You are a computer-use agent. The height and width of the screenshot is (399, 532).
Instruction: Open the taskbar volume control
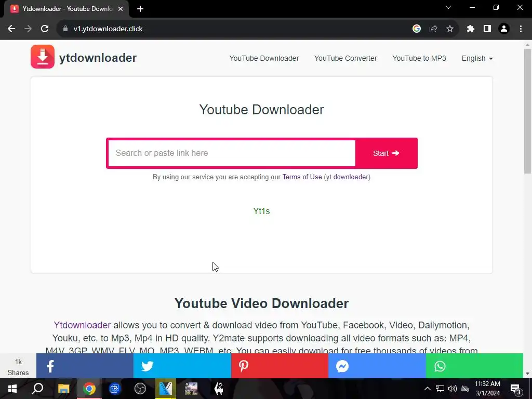453,389
